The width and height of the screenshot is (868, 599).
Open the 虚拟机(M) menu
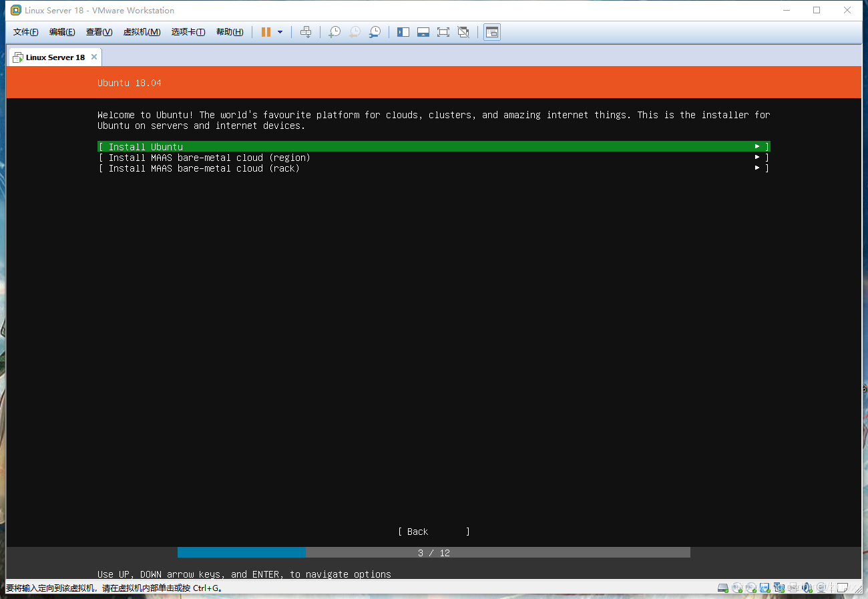click(142, 32)
